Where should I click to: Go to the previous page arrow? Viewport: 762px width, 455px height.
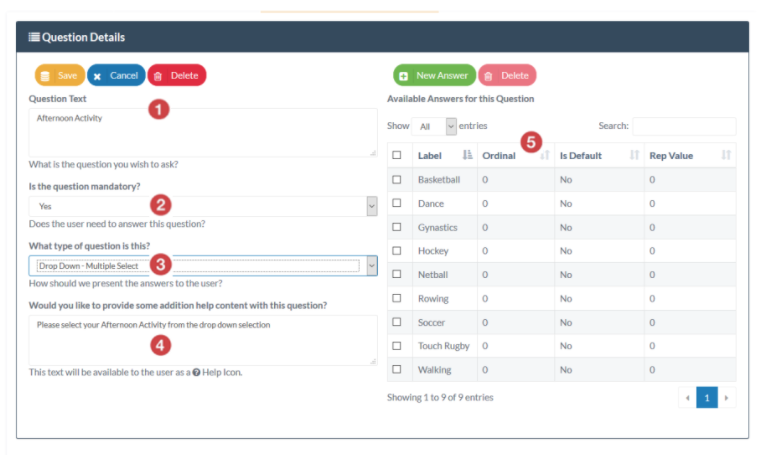pos(687,398)
